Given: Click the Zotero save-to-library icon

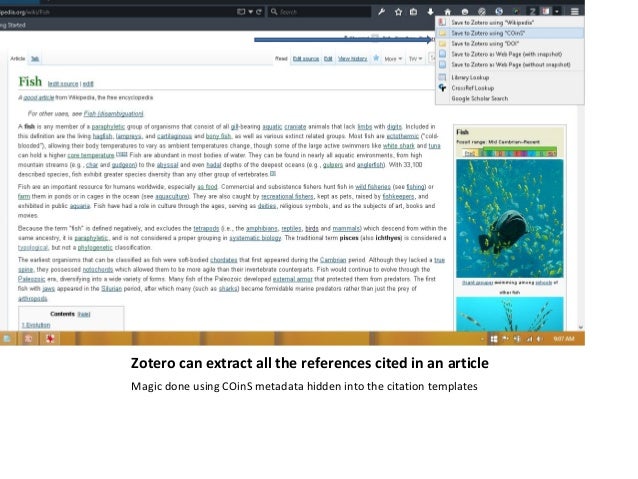Looking at the screenshot, I should [546, 11].
